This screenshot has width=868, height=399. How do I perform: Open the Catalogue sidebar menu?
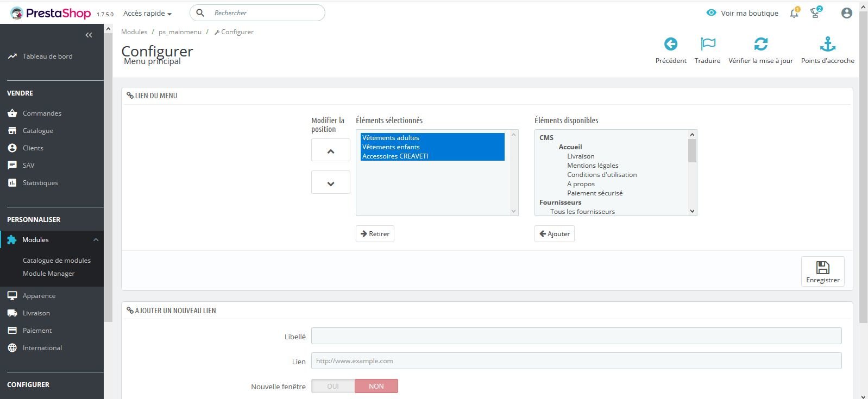[38, 131]
